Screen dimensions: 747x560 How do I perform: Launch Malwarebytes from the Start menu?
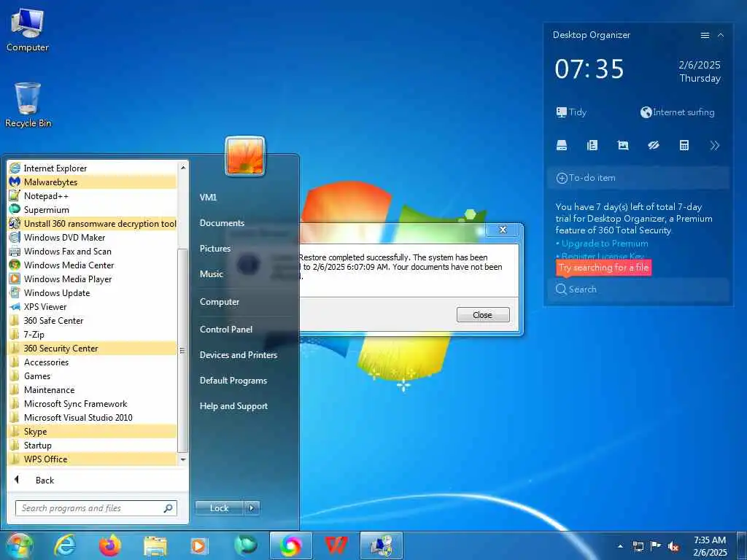[x=93, y=182]
